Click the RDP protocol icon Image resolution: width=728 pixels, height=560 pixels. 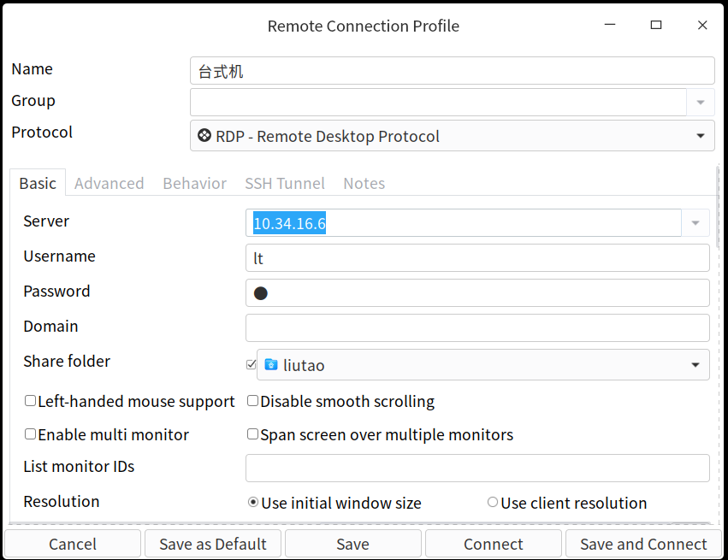(204, 136)
